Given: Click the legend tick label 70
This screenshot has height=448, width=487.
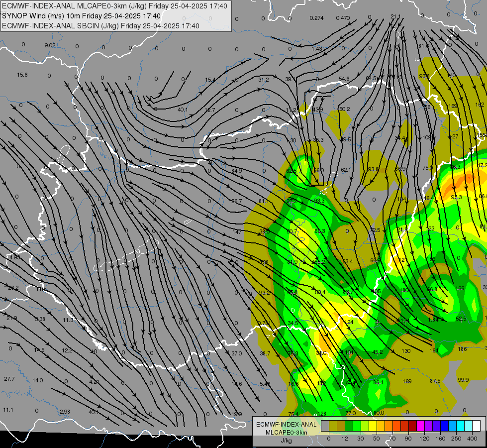Looking at the screenshot, I should point(392,439).
